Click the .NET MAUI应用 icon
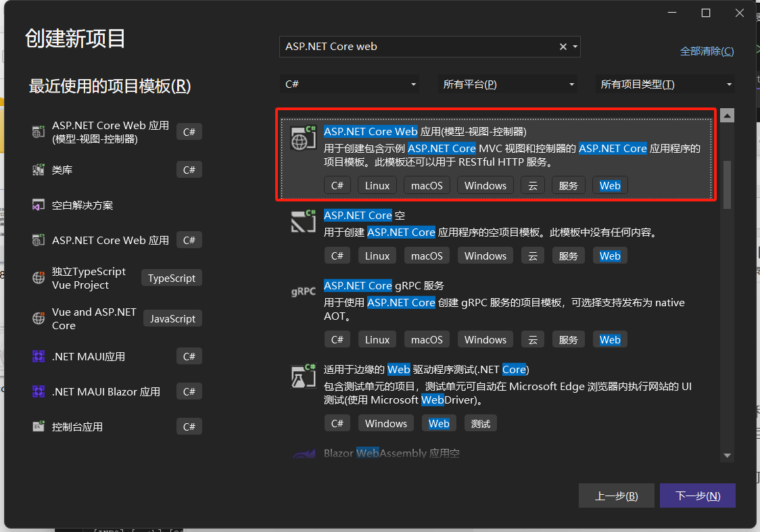The width and height of the screenshot is (760, 532). click(x=39, y=356)
